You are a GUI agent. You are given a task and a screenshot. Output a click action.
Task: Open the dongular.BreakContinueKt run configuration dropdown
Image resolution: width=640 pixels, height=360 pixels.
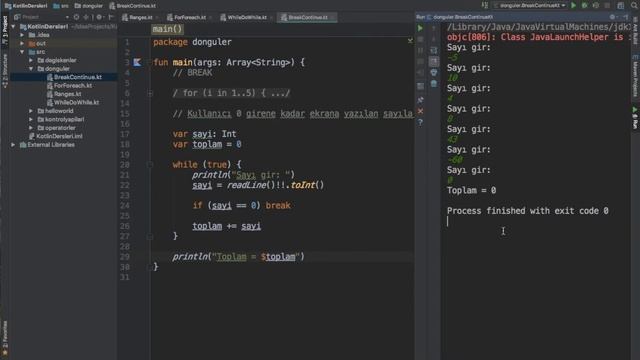click(x=530, y=5)
